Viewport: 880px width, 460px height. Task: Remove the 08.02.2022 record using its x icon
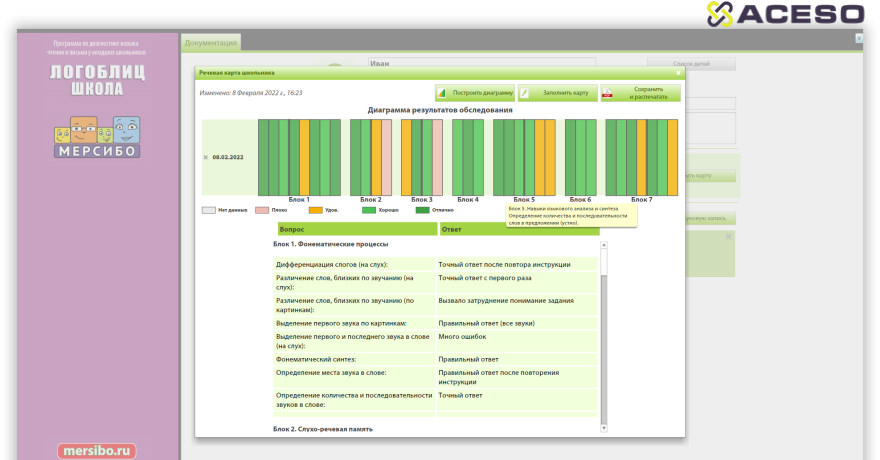pyautogui.click(x=206, y=158)
